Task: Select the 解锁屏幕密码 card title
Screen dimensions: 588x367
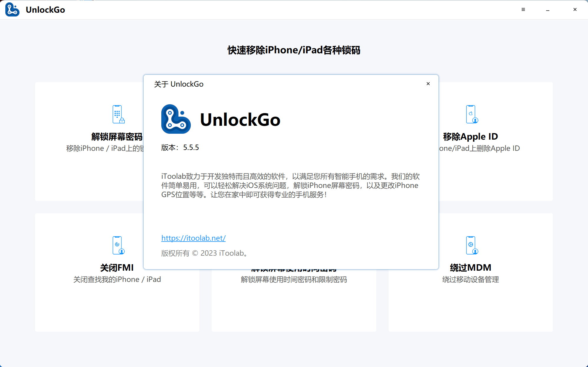Action: click(117, 137)
